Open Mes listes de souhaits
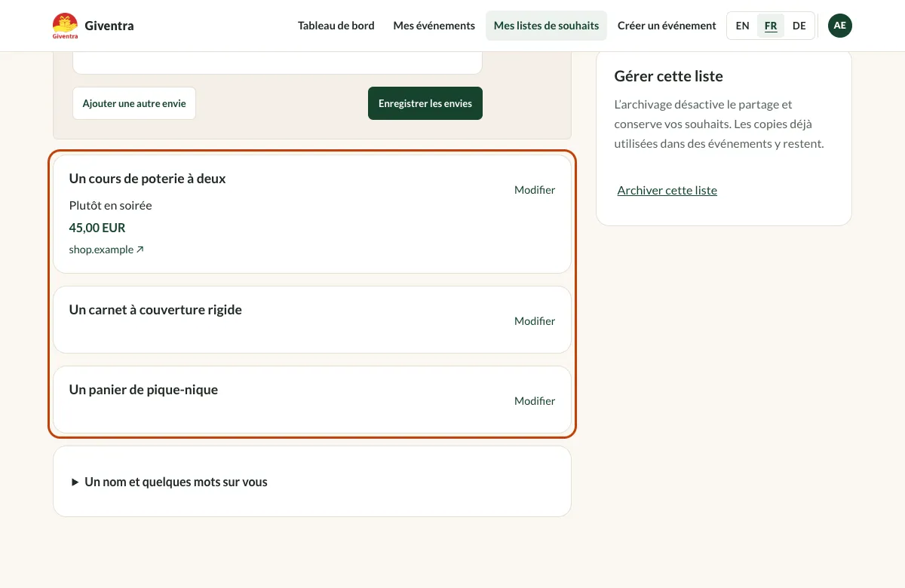This screenshot has width=905, height=588. point(546,26)
